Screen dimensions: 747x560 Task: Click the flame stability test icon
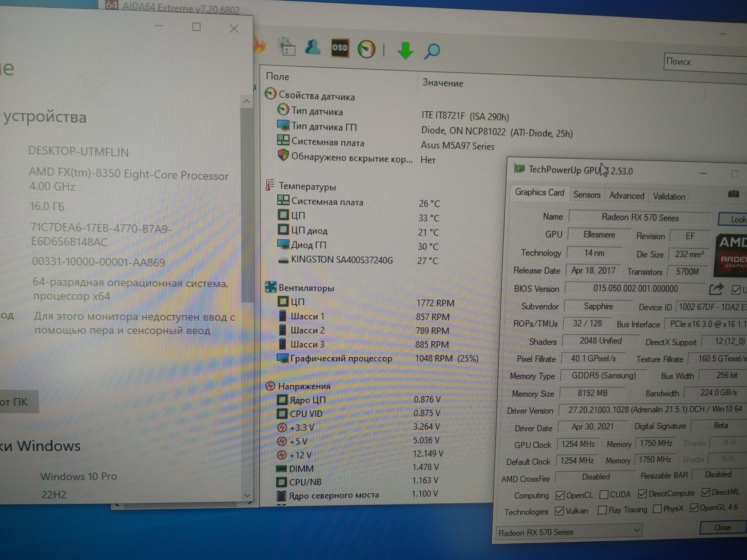tap(260, 46)
